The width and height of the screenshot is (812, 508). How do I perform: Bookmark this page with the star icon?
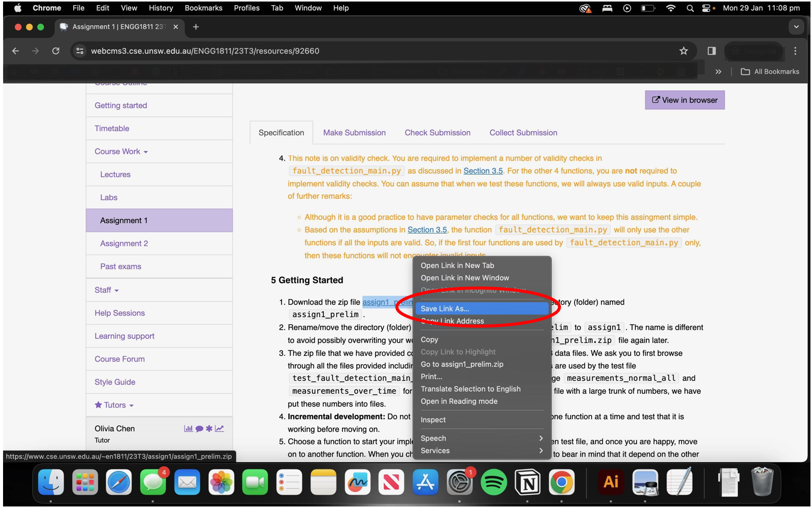click(x=683, y=51)
